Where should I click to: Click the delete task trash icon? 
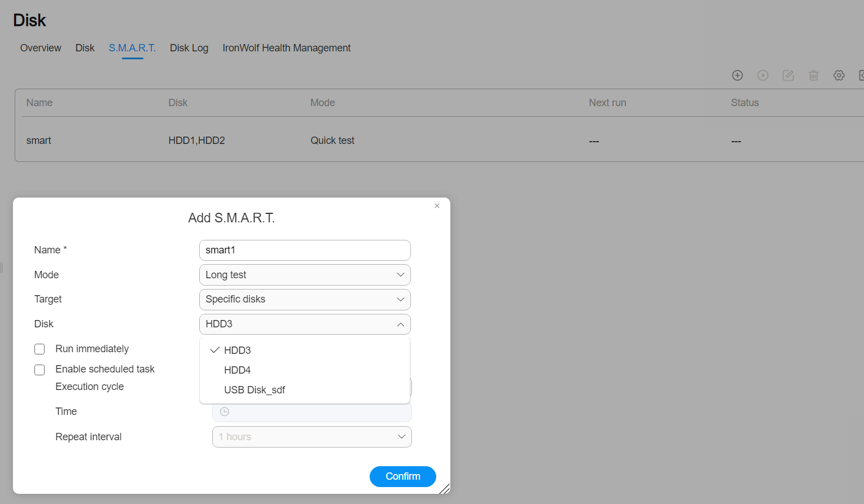[813, 75]
